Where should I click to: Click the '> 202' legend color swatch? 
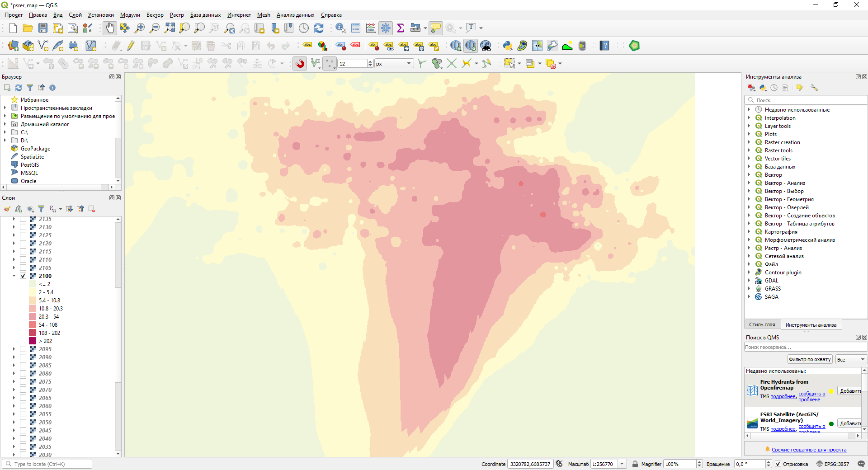click(x=33, y=341)
